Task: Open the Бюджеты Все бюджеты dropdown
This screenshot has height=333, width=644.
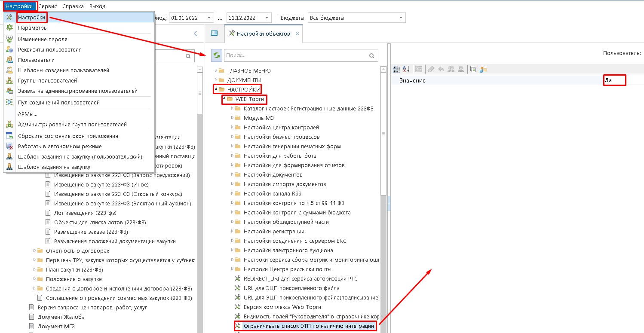Action: (x=401, y=18)
